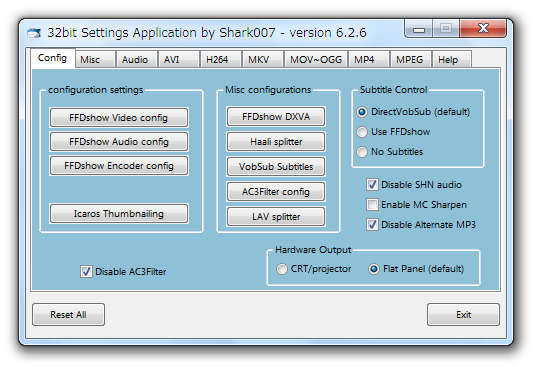The height and width of the screenshot is (367, 535).
Task: Select the MKV tab
Action: point(263,60)
